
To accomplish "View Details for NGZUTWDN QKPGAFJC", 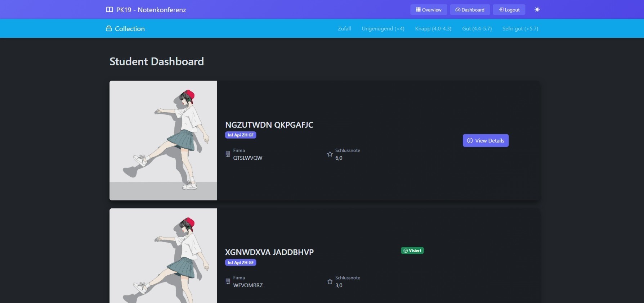I will (x=486, y=141).
